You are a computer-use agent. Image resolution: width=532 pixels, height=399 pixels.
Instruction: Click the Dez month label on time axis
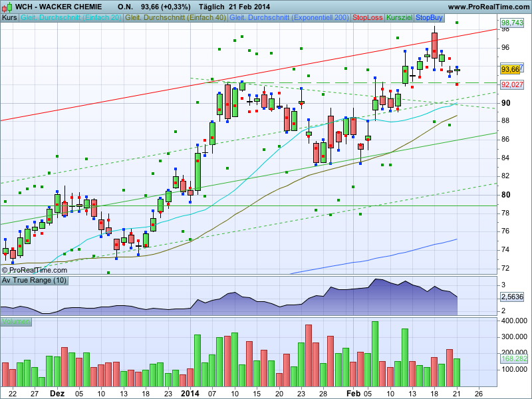(57, 394)
